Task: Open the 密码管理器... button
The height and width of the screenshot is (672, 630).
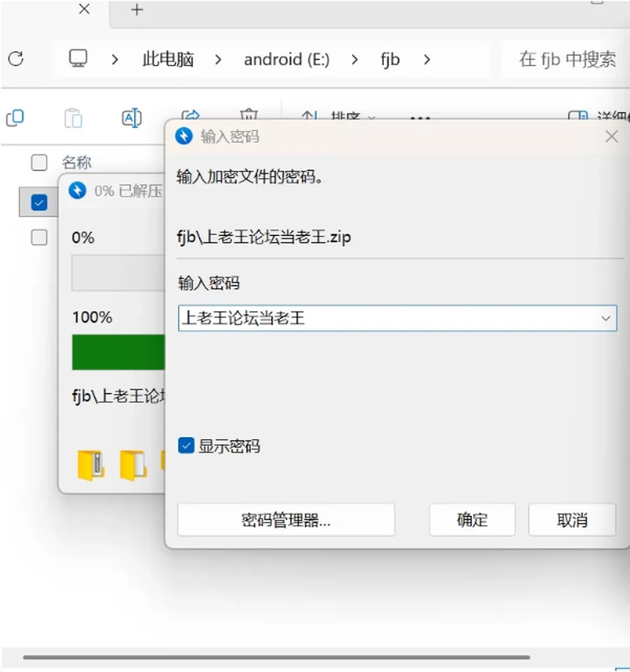Action: [x=286, y=520]
